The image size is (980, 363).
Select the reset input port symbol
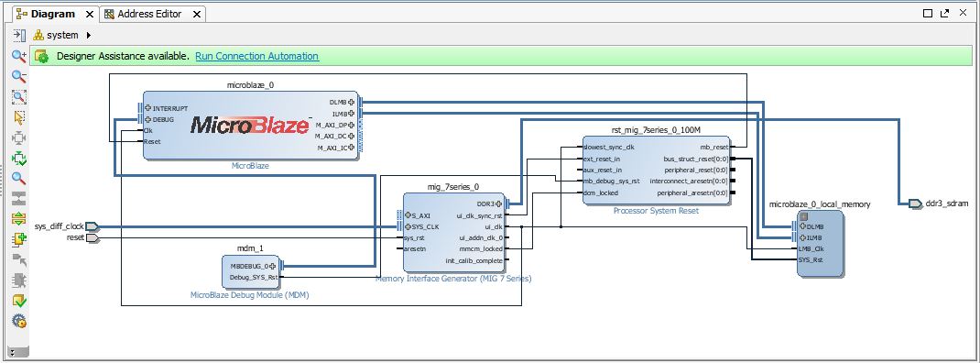[x=92, y=237]
